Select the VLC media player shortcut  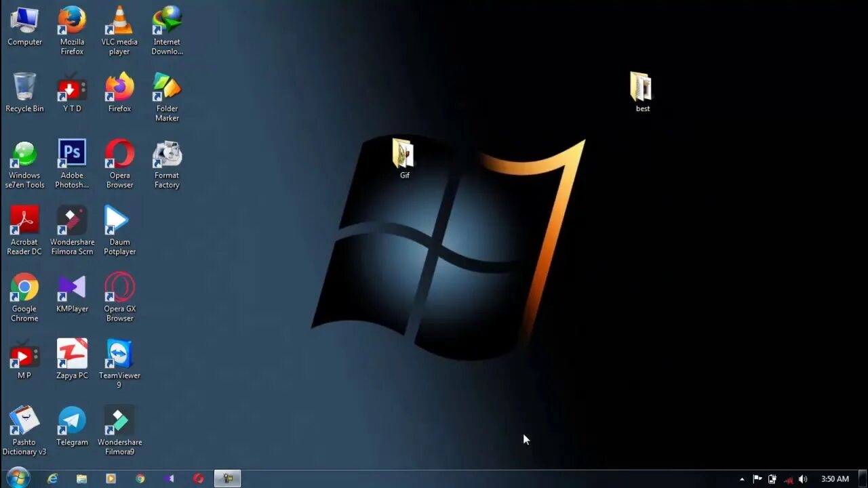click(x=119, y=31)
